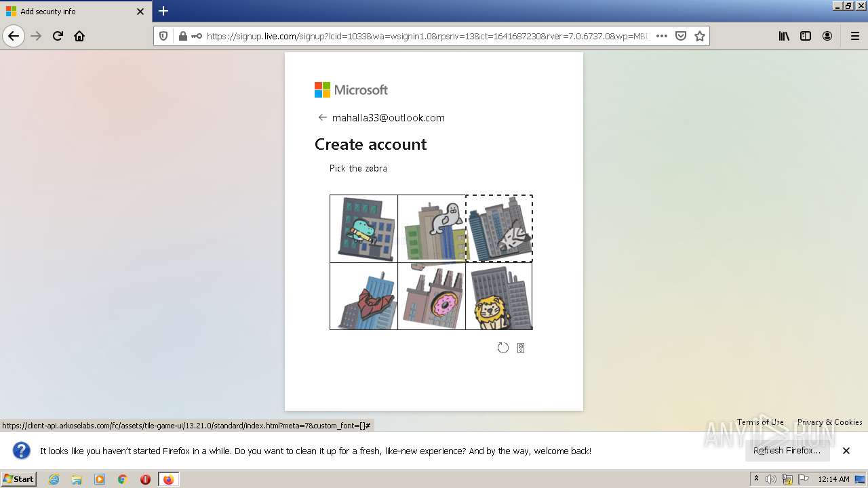Restart the captcha puzzle with reload icon
Viewport: 868px width, 488px height.
point(502,348)
